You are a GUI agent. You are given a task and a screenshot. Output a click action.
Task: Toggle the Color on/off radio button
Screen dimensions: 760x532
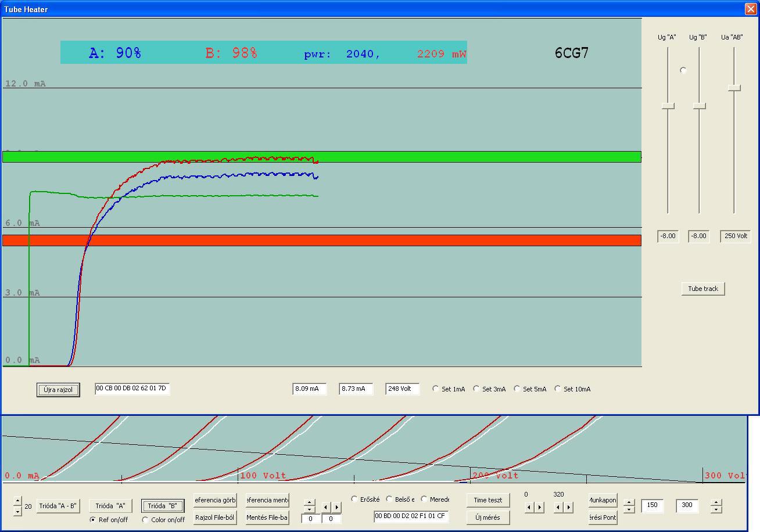tap(145, 520)
